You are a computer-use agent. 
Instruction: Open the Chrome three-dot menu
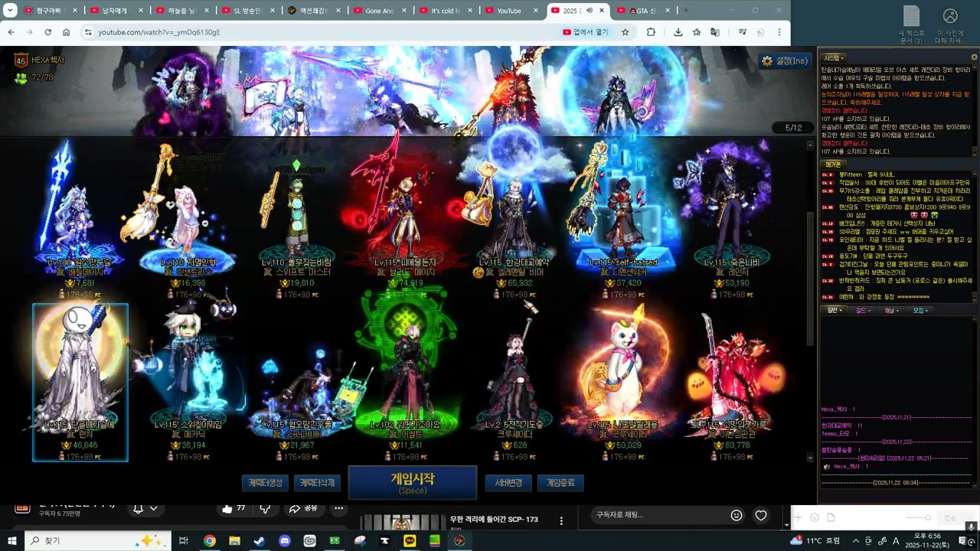coord(779,32)
